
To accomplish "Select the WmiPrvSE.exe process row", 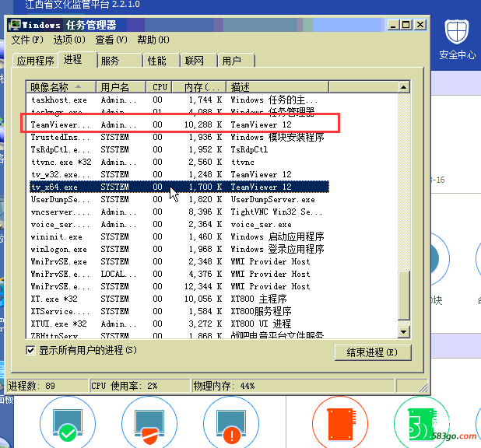I will coord(179,261).
